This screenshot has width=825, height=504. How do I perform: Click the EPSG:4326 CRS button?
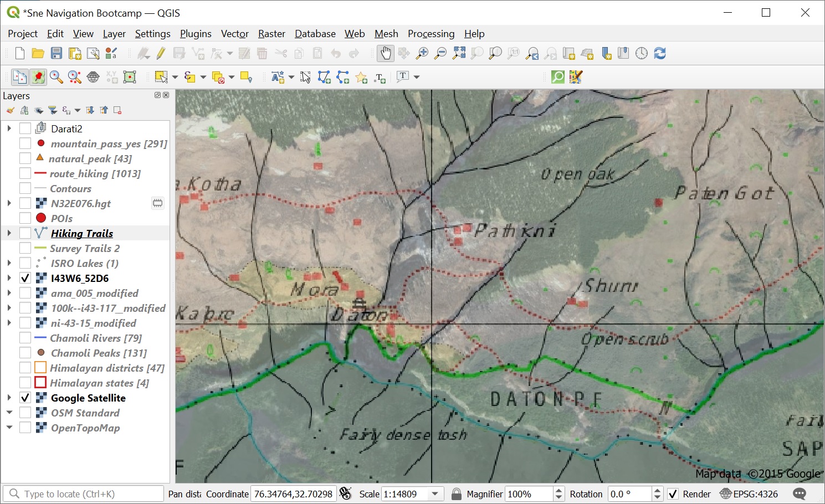(749, 494)
